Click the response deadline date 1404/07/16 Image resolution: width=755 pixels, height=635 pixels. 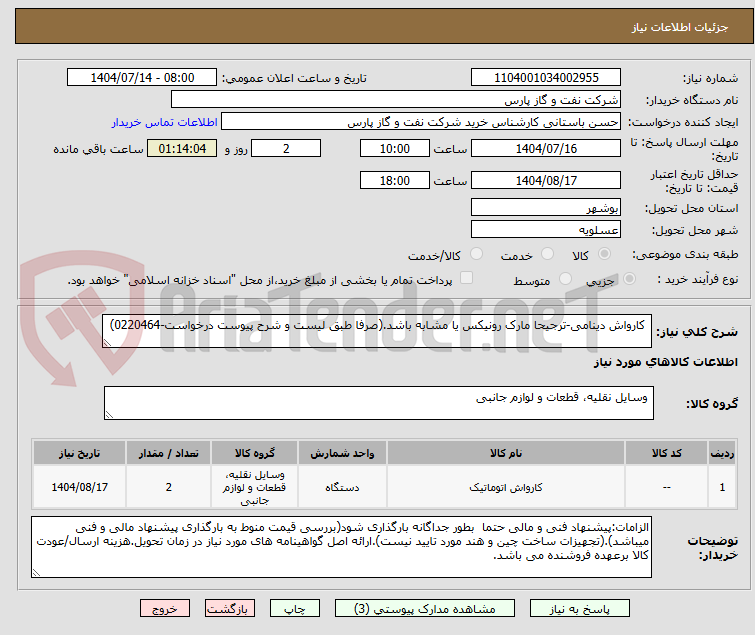click(x=546, y=148)
